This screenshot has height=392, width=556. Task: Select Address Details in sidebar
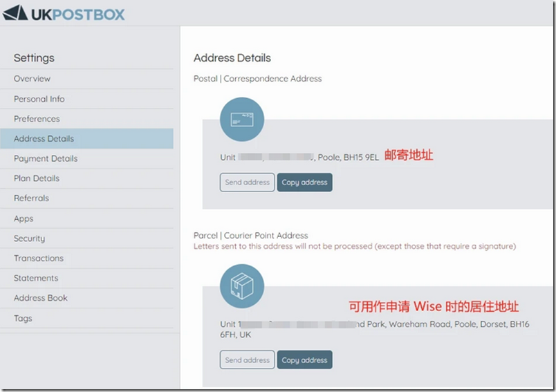[44, 138]
